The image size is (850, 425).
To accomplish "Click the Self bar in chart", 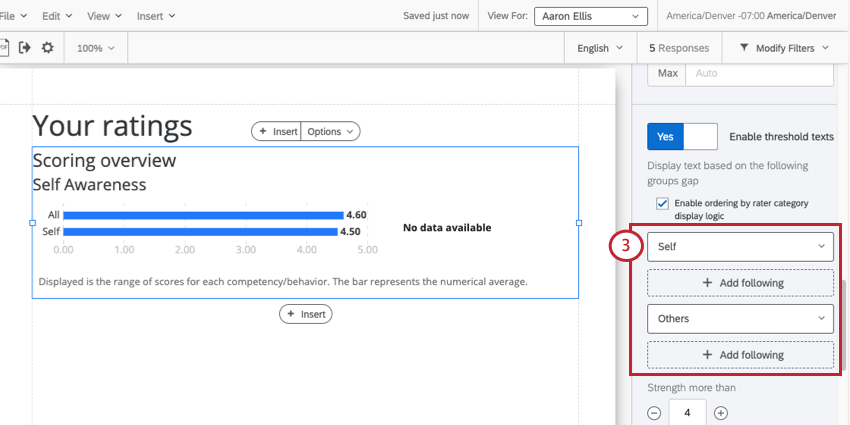I will 201,232.
